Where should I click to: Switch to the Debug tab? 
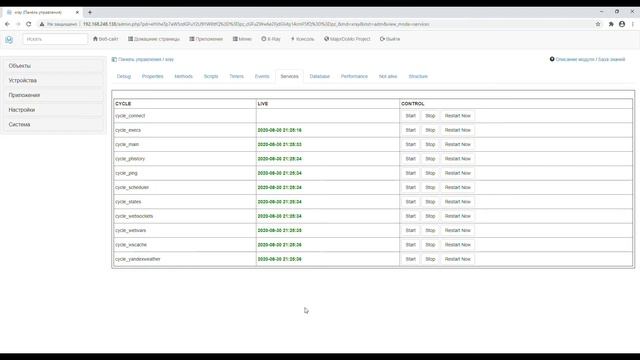point(124,76)
